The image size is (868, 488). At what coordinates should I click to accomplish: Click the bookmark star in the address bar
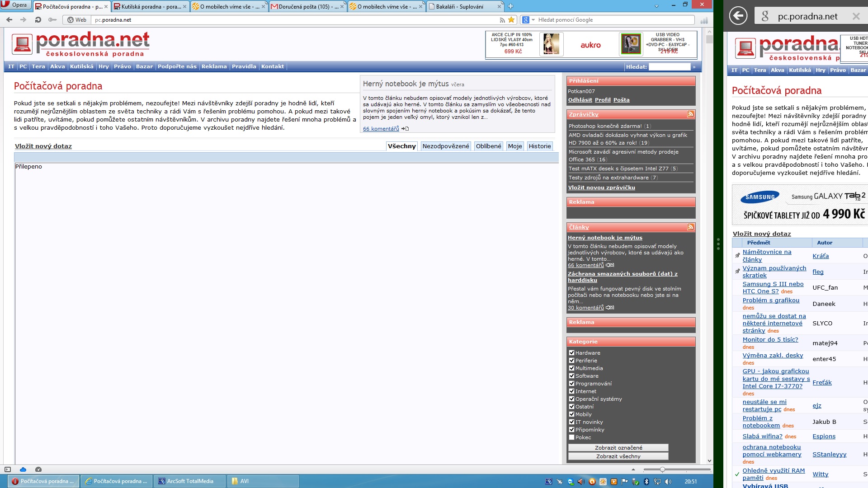(511, 20)
